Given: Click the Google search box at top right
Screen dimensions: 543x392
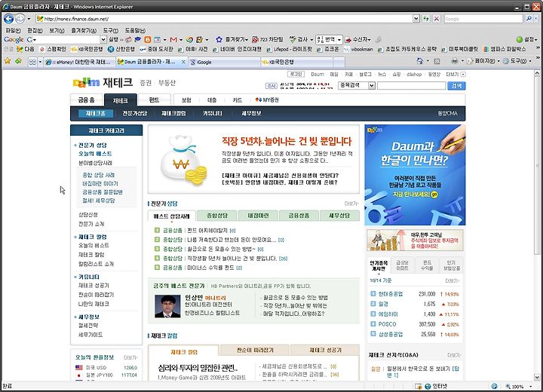Looking at the screenshot, I should 483,19.
